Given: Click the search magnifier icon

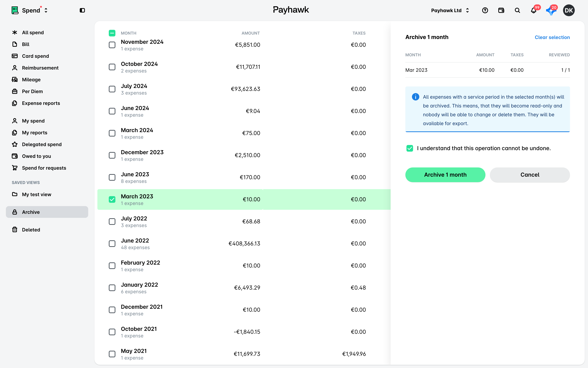Looking at the screenshot, I should pos(517,10).
